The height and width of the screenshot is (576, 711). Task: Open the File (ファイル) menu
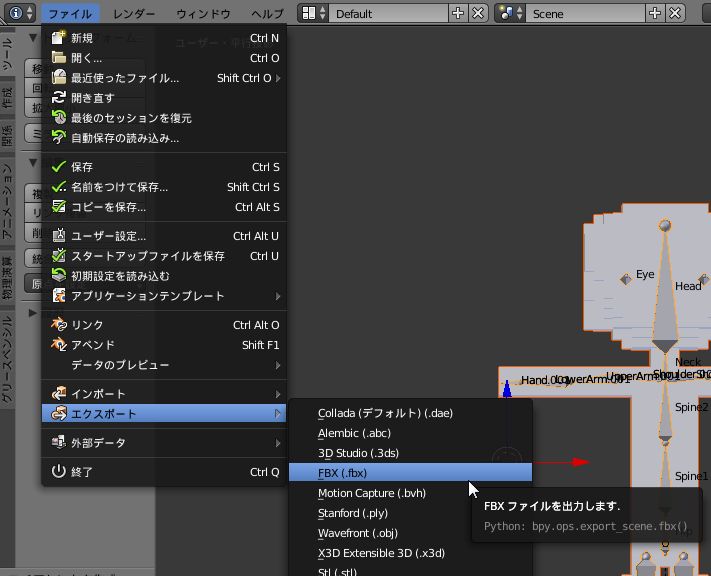point(70,14)
